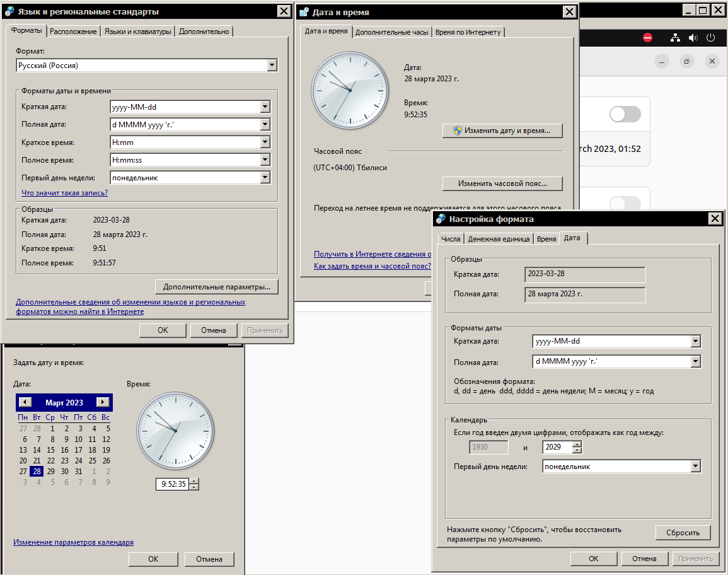
Task: Open the power menu icon in the top bar
Action: point(710,38)
